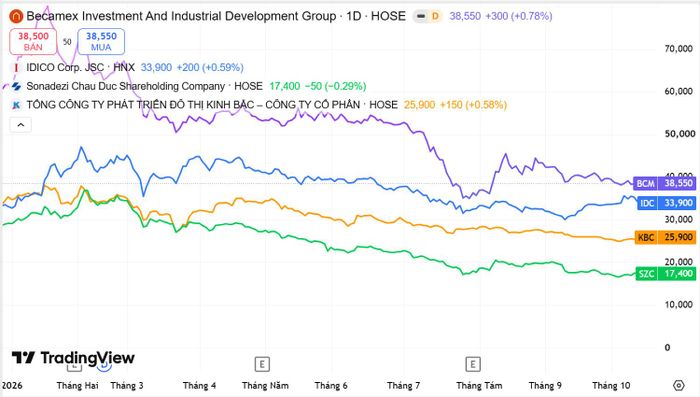Click Becamex Investment And Industrial Development Group title
The width and height of the screenshot is (700, 397).
(x=181, y=17)
